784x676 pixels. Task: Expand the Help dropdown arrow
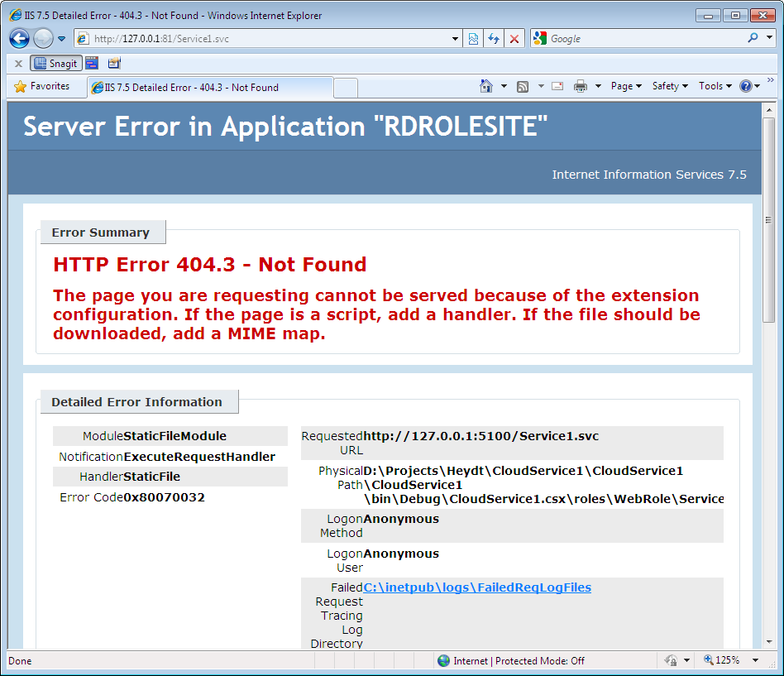pos(757,86)
